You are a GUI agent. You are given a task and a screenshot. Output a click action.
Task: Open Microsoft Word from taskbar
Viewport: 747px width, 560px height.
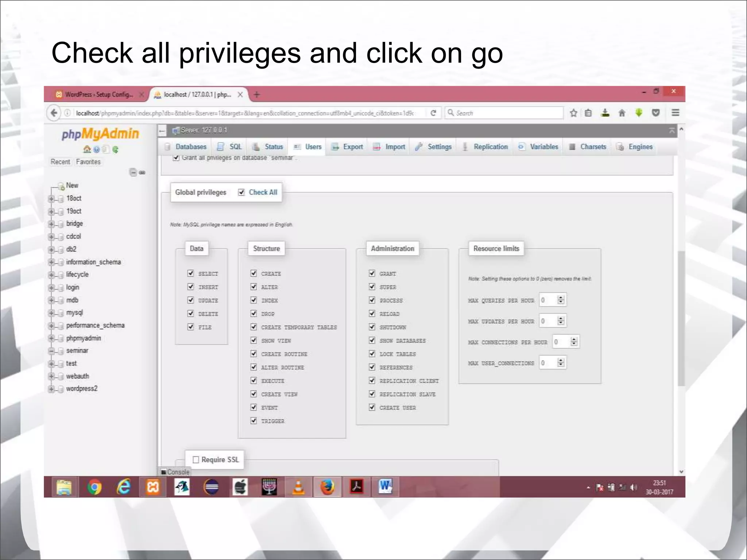coord(385,487)
